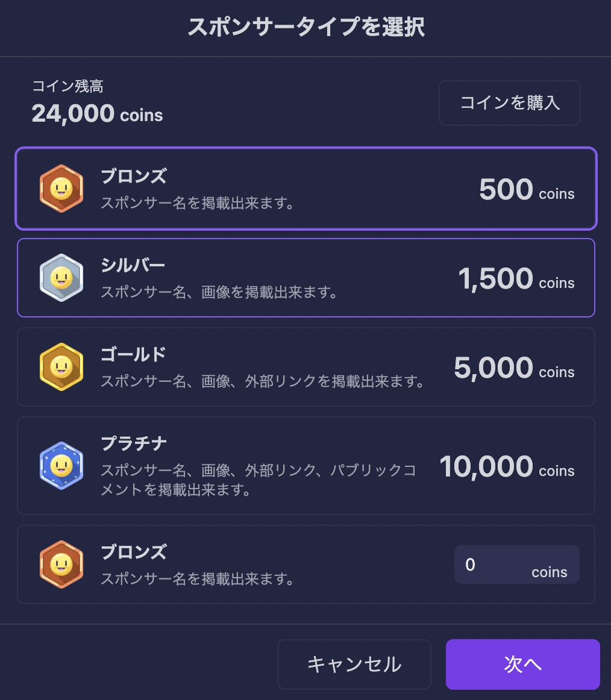This screenshot has height=700, width=611.
Task: Select the プラチナ sponsor tier label
Action: click(134, 444)
